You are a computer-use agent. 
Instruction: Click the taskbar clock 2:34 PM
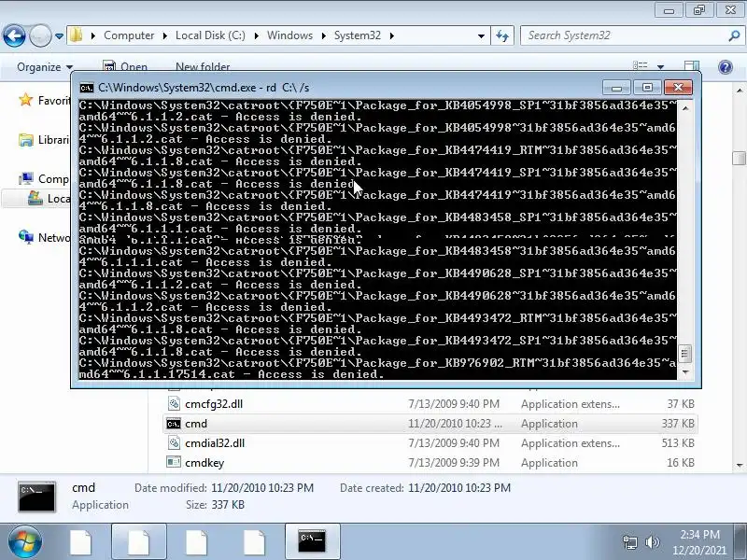(x=699, y=534)
